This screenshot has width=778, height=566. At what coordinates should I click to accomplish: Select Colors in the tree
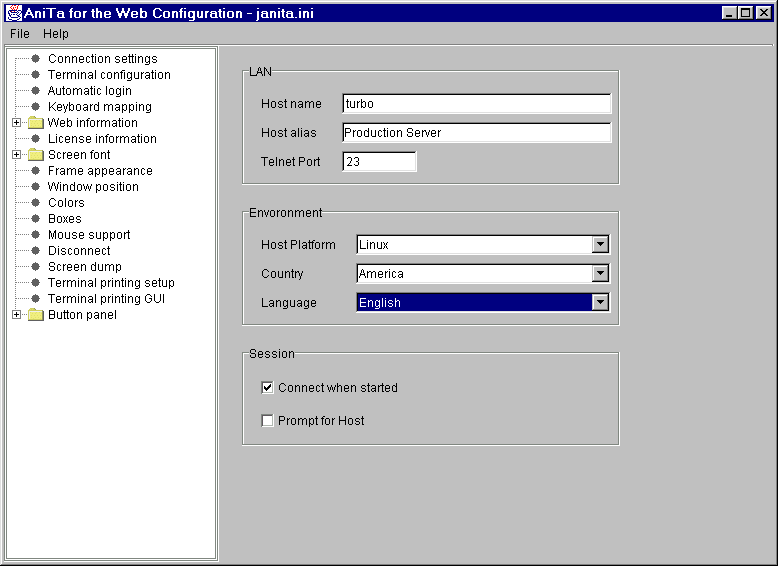point(66,202)
